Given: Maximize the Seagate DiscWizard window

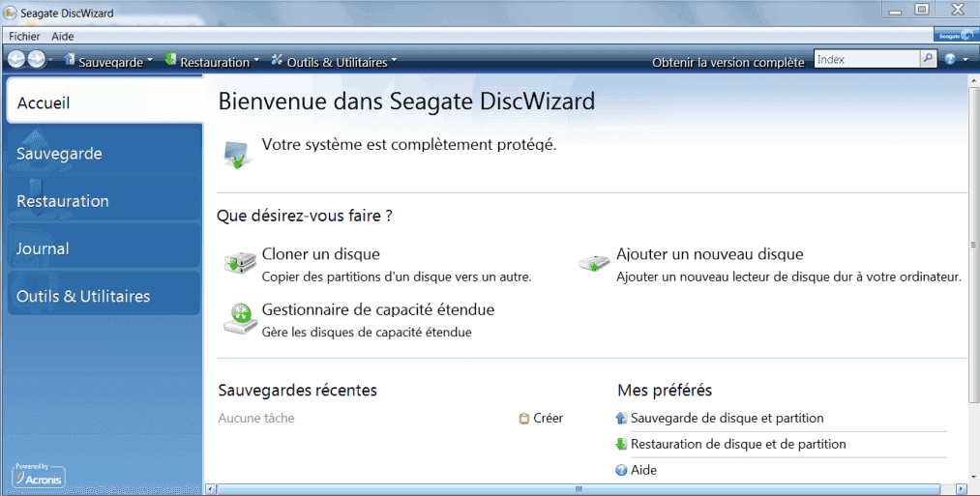Looking at the screenshot, I should click(922, 10).
